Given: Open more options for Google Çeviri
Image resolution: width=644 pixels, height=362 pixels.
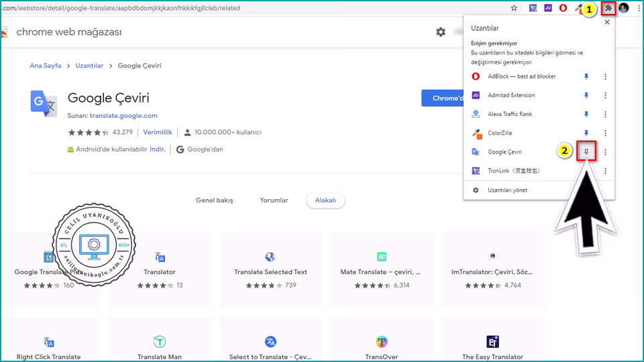Looking at the screenshot, I should [x=605, y=152].
